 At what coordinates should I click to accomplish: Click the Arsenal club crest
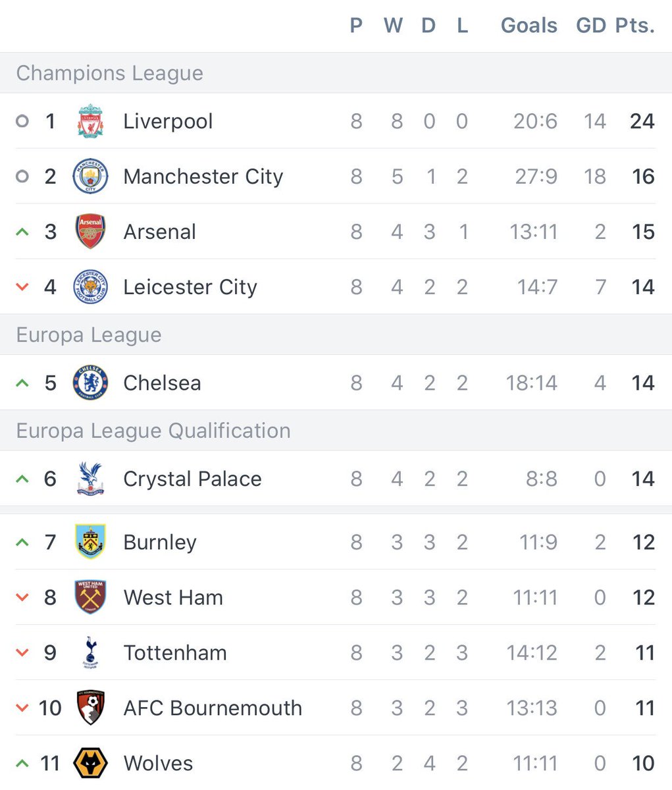click(90, 232)
